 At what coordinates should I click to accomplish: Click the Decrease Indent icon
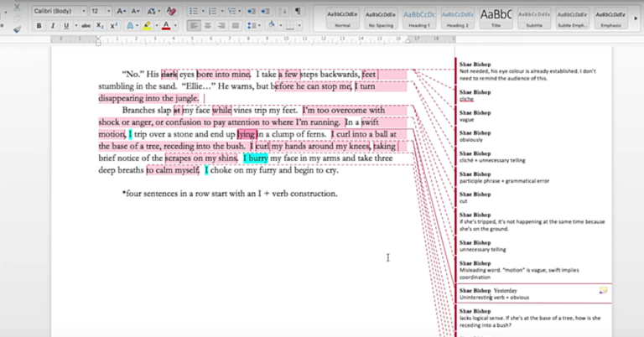click(251, 11)
